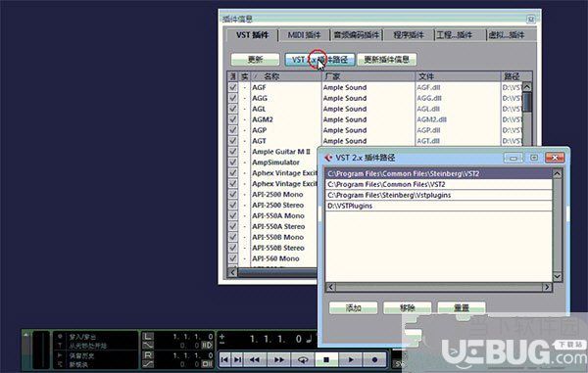
Task: Select the D:\VSTPlugins path entry
Action: (x=439, y=206)
